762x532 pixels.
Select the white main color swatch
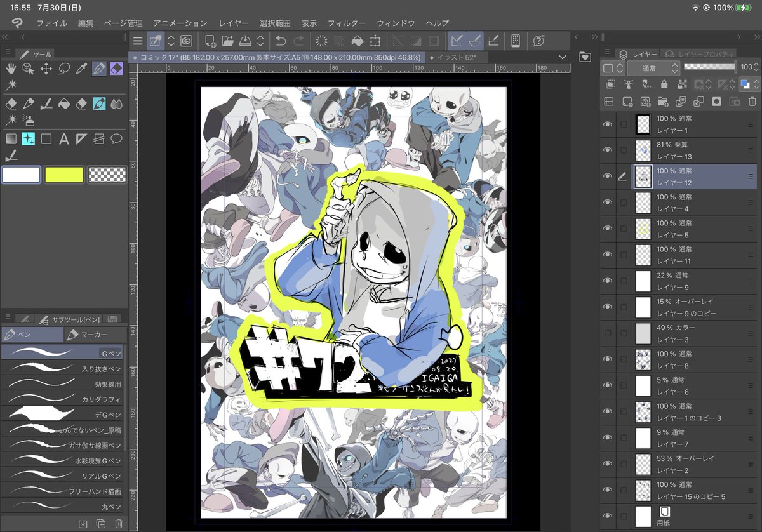coord(21,175)
